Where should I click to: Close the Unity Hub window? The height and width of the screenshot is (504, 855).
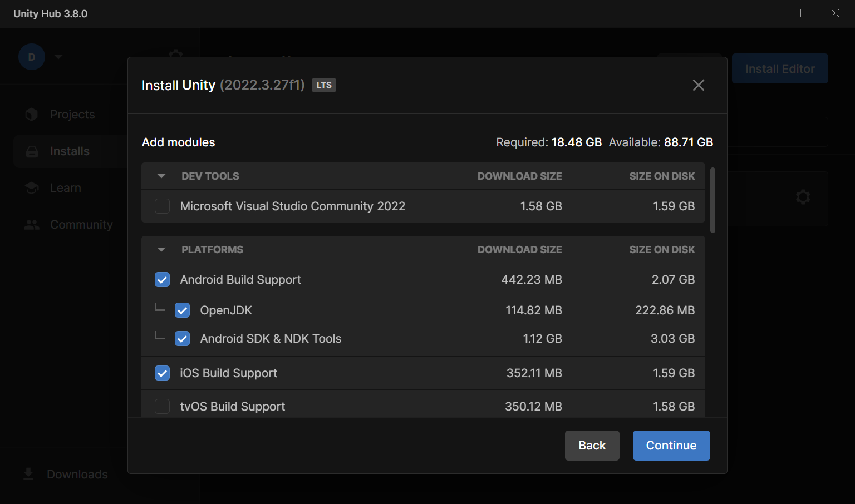point(835,13)
